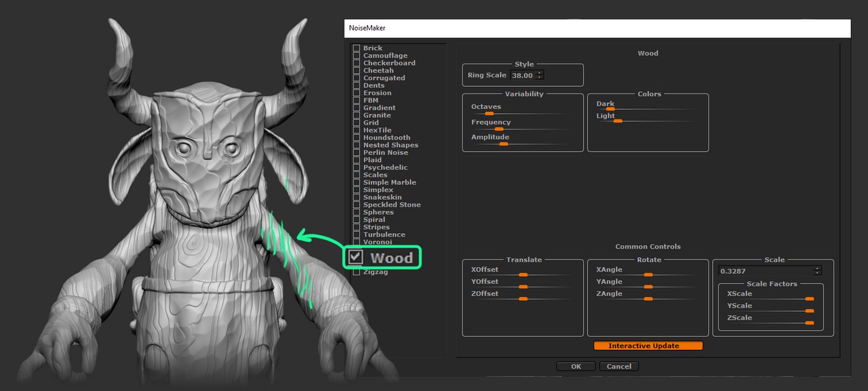Toggle the Simplex noise checkbox

click(357, 190)
